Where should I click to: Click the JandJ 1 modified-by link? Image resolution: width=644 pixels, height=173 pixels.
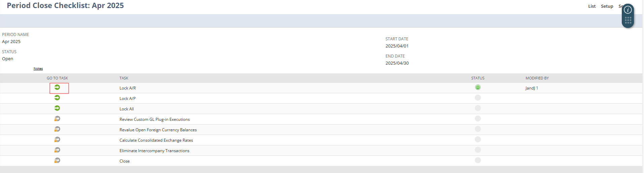click(x=532, y=88)
